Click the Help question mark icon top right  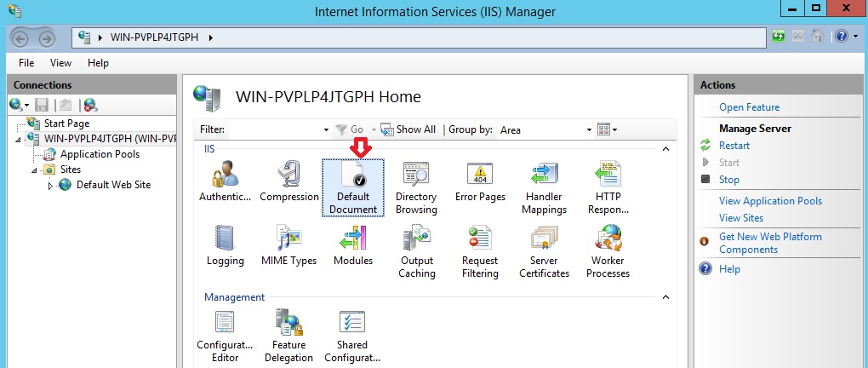(x=842, y=37)
